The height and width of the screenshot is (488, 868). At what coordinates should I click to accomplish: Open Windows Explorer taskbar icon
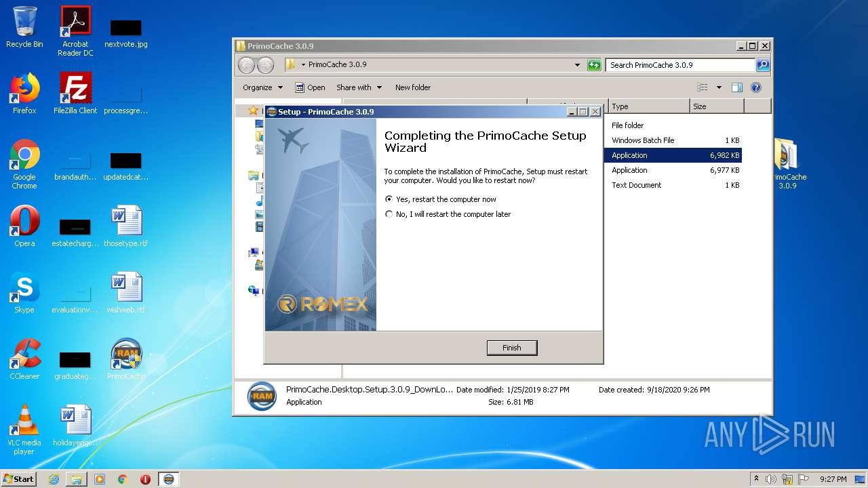77,479
